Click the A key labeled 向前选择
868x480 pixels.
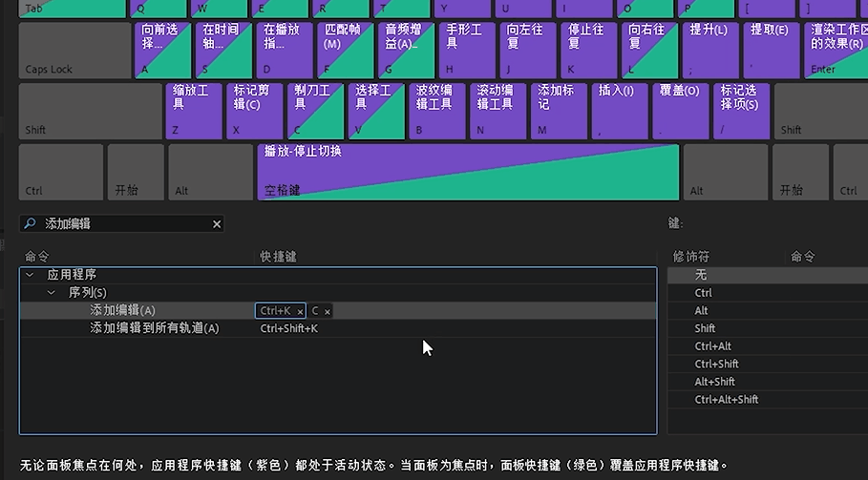[x=162, y=51]
